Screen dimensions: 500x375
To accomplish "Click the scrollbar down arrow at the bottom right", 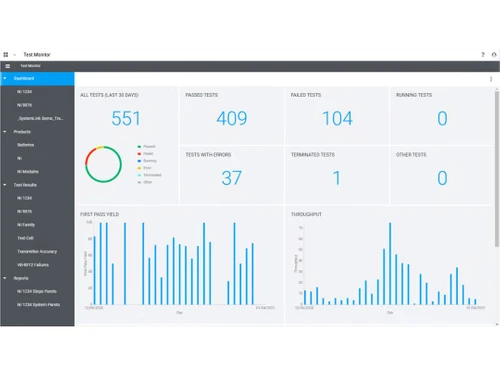I will [497, 324].
